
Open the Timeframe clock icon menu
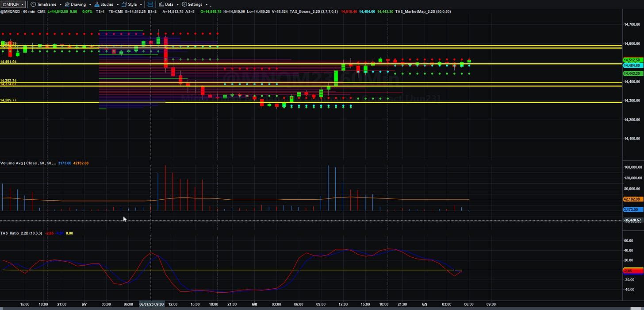click(x=33, y=4)
